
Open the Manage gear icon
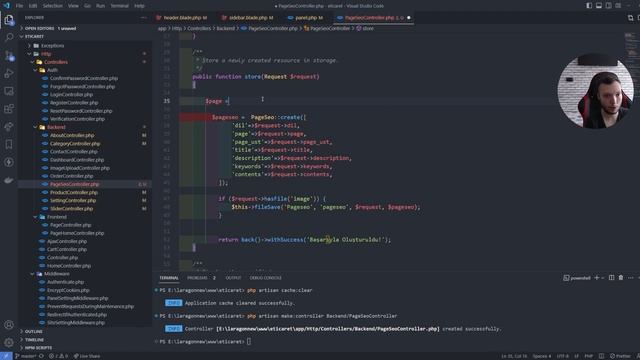point(9,342)
